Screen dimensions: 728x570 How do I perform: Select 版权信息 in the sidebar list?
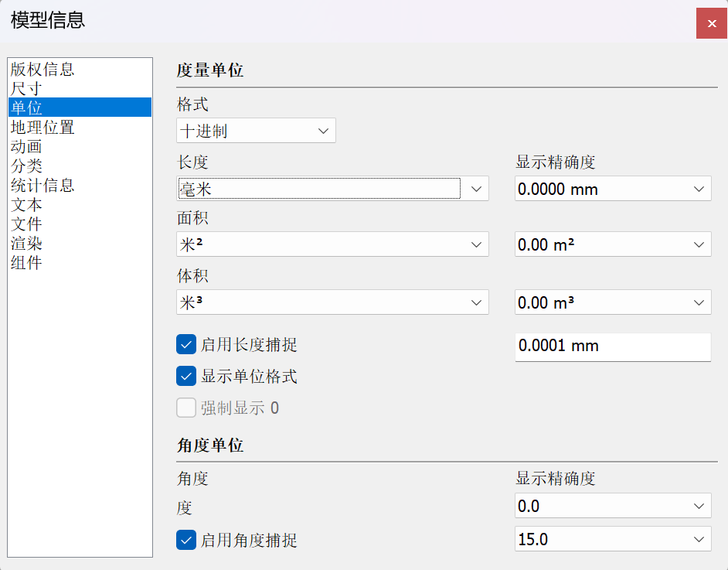coord(43,70)
